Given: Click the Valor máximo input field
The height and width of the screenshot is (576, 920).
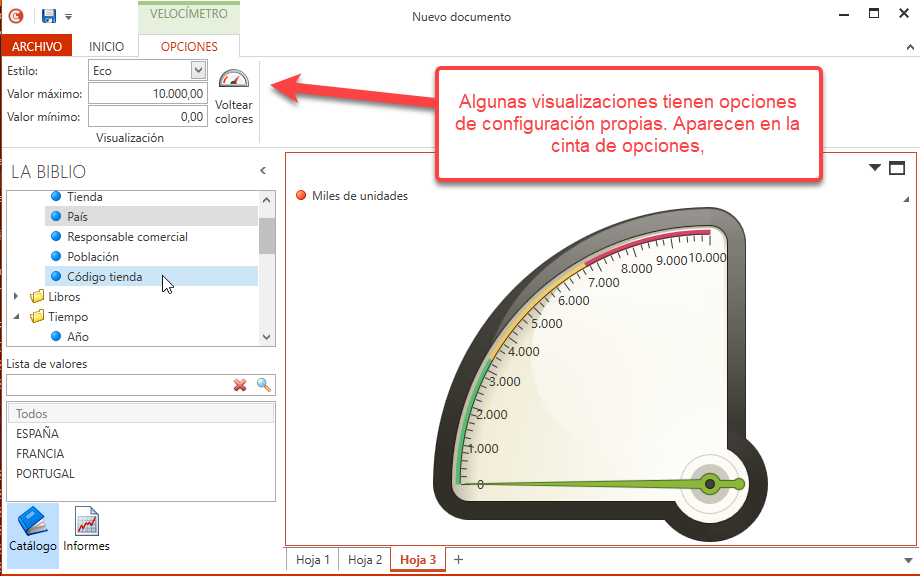Looking at the screenshot, I should coord(148,93).
